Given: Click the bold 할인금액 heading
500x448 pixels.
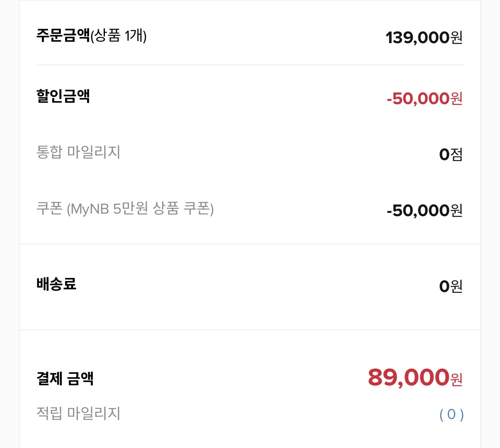Looking at the screenshot, I should click(x=63, y=96).
